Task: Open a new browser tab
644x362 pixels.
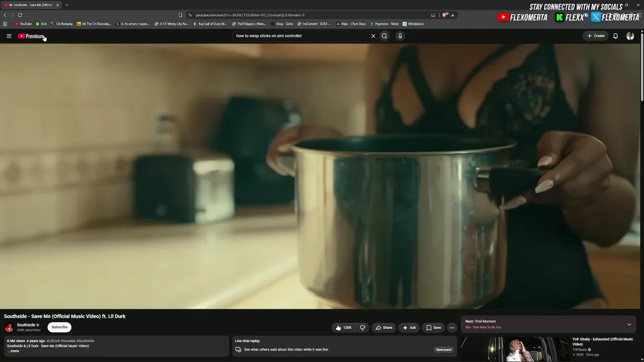Action: (66, 5)
